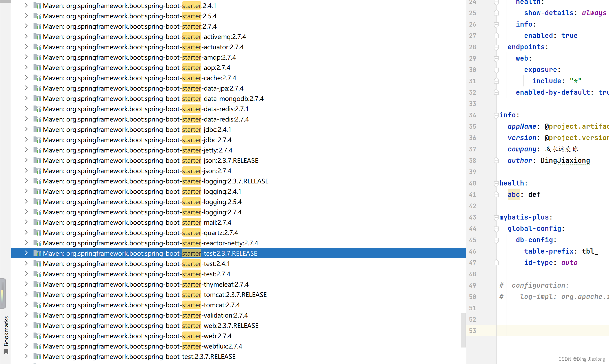The width and height of the screenshot is (609, 364).
Task: Place cursor on the 'abc' key
Action: point(514,194)
